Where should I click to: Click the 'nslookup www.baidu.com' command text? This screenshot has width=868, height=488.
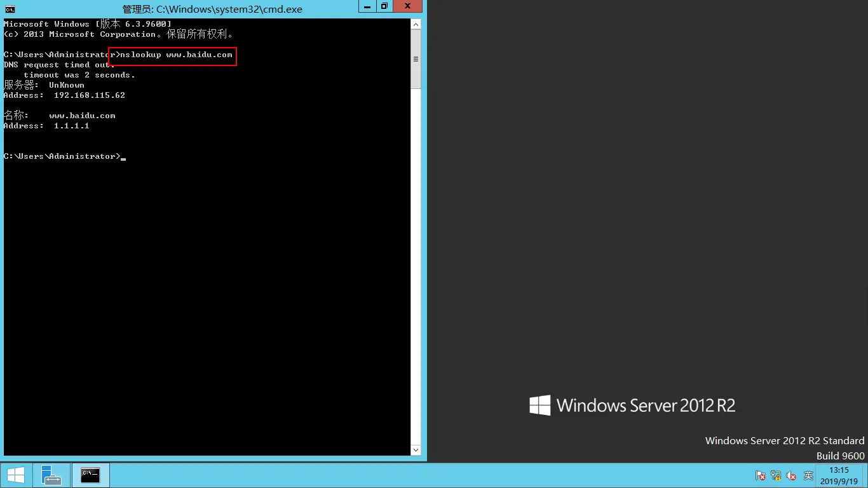click(177, 55)
